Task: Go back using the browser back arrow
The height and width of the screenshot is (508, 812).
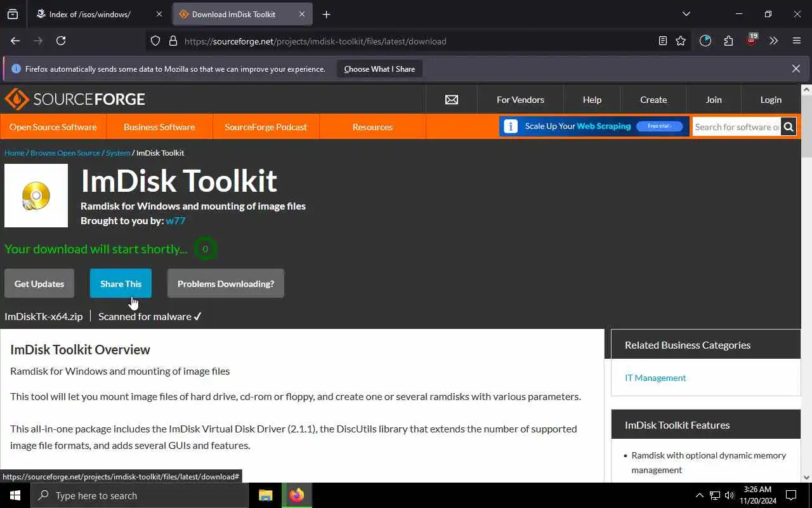Action: [x=15, y=41]
